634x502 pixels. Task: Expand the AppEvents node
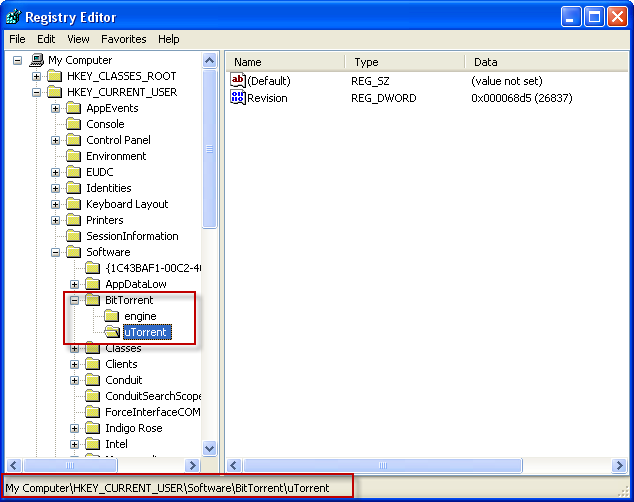pos(55,108)
